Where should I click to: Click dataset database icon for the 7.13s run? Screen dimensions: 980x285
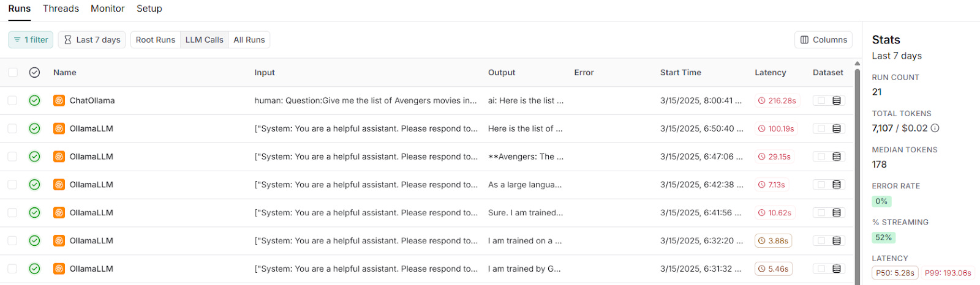[837, 185]
